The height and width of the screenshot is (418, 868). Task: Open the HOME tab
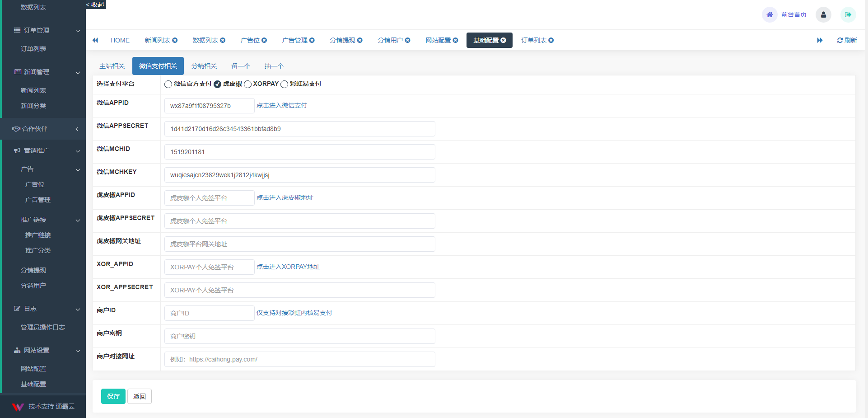[120, 40]
